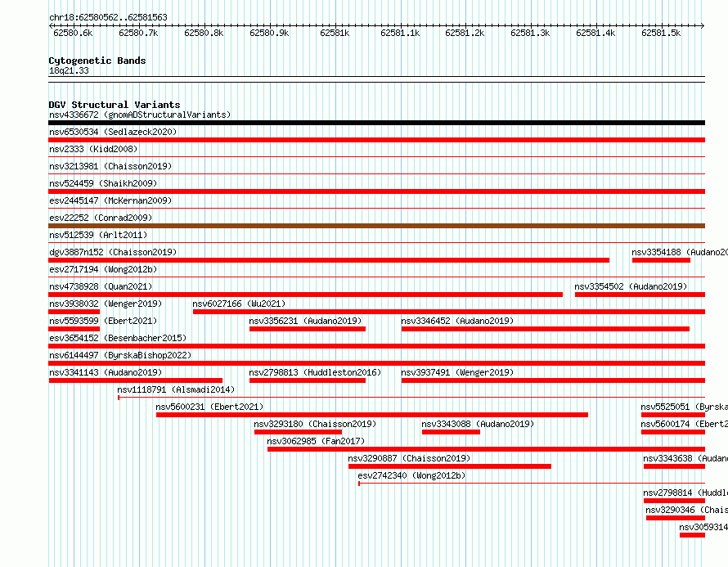Open nsv6144497 (ByrskaBishop2022) variant
The height and width of the screenshot is (567, 728).
coord(120,355)
